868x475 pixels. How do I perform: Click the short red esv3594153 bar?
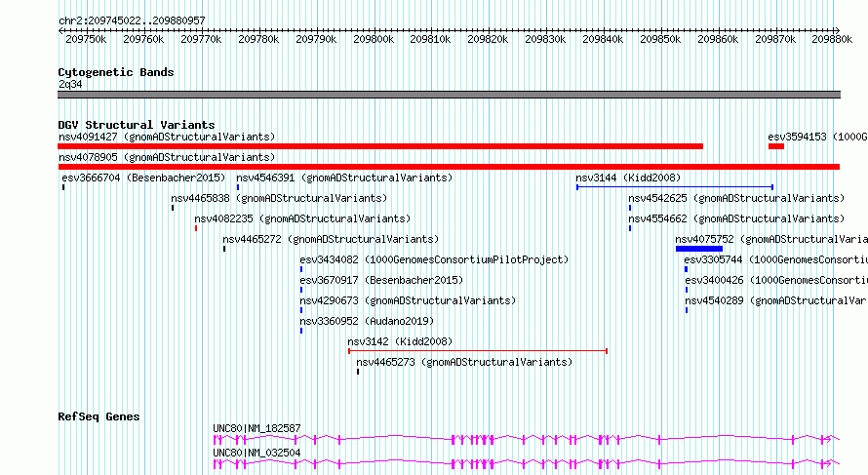click(x=776, y=146)
